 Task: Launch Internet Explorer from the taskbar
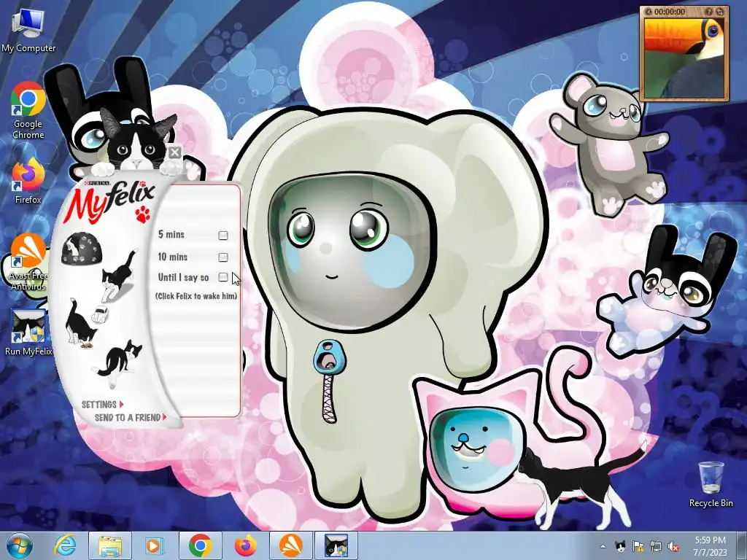pyautogui.click(x=65, y=545)
